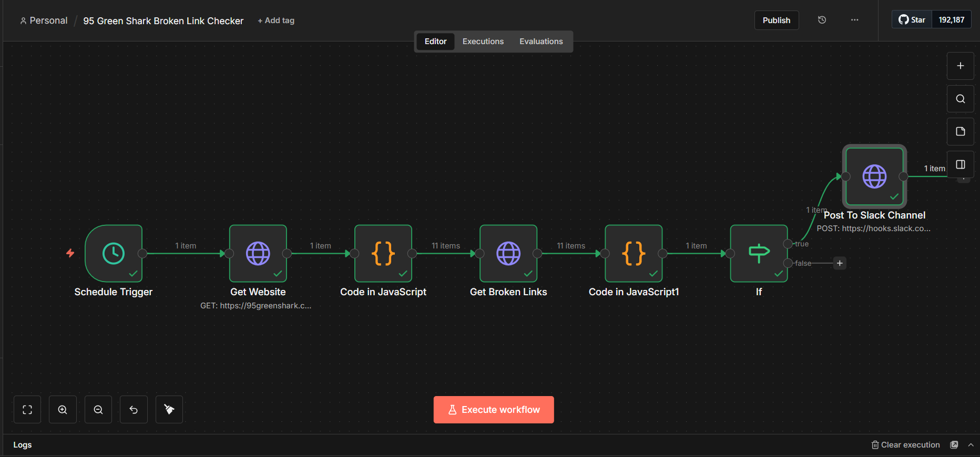Click the Logs panel header label

tap(23, 445)
